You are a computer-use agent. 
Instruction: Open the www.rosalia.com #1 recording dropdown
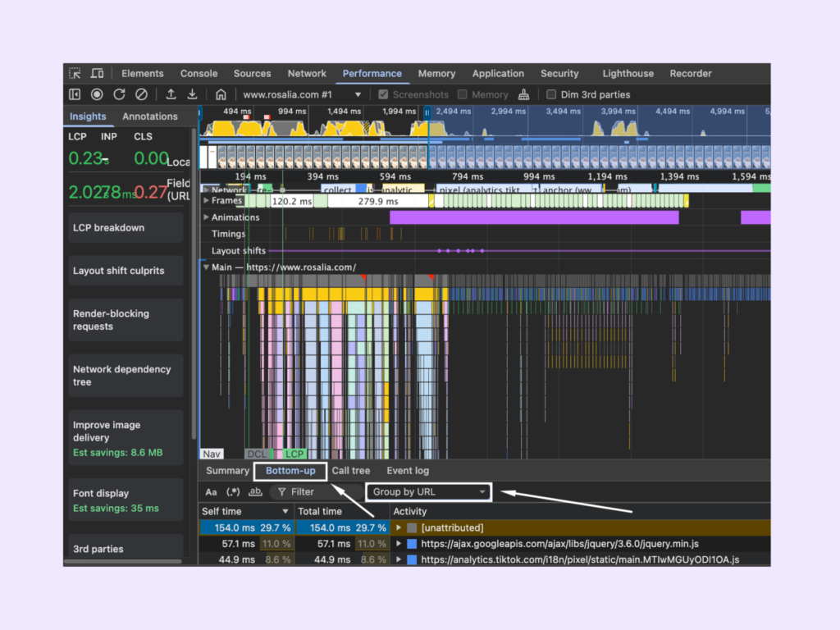(x=302, y=95)
